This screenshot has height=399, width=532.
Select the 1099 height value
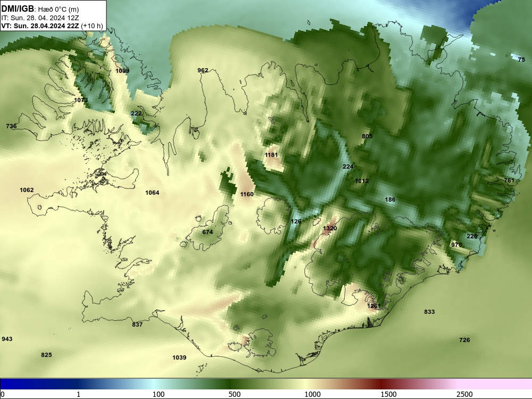(x=122, y=71)
